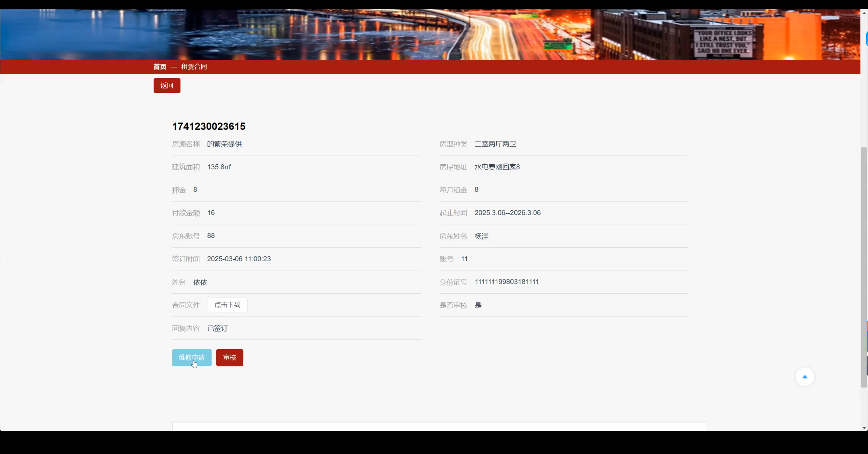Click the 维修申请 repair request button

click(x=192, y=357)
